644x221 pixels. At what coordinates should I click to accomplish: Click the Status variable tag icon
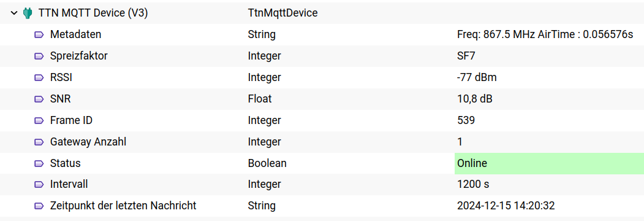39,163
